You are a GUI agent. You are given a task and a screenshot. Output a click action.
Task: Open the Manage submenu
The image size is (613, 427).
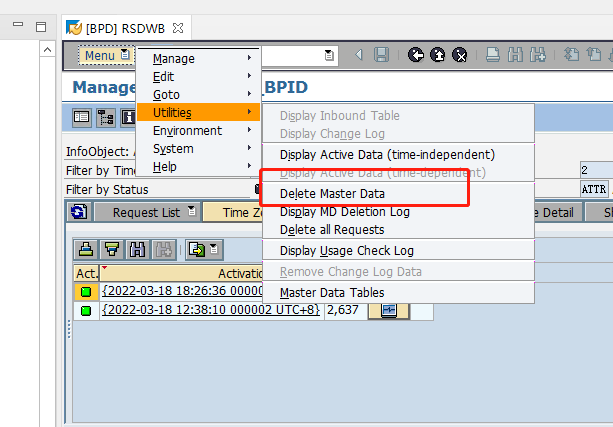[x=198, y=58]
